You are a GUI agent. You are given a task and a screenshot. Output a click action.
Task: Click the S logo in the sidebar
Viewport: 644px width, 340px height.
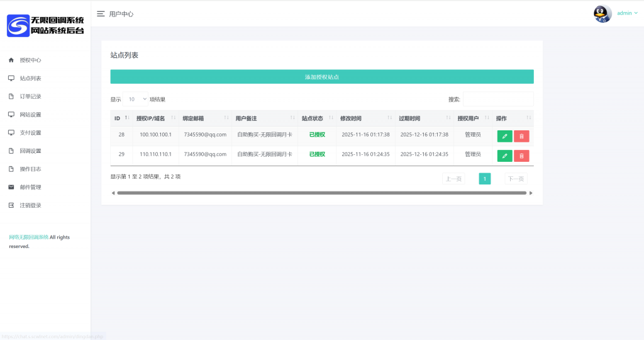tap(18, 25)
